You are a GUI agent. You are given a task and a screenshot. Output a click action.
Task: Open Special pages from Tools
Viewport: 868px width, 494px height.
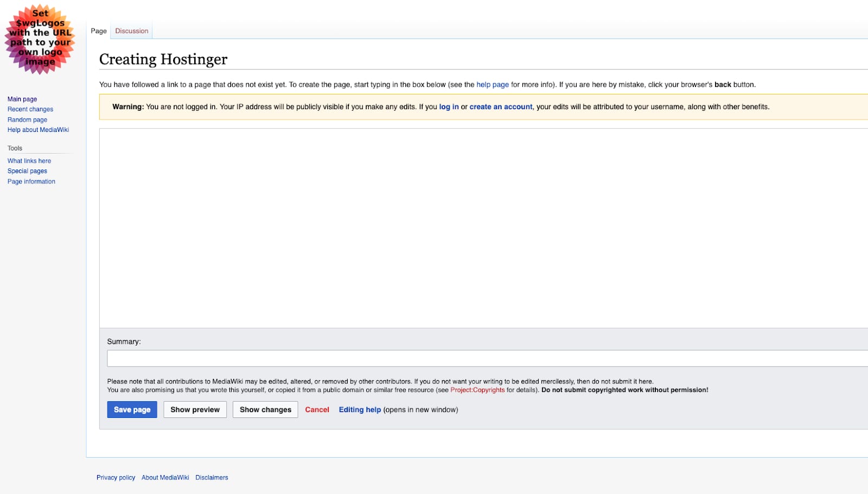pos(27,170)
